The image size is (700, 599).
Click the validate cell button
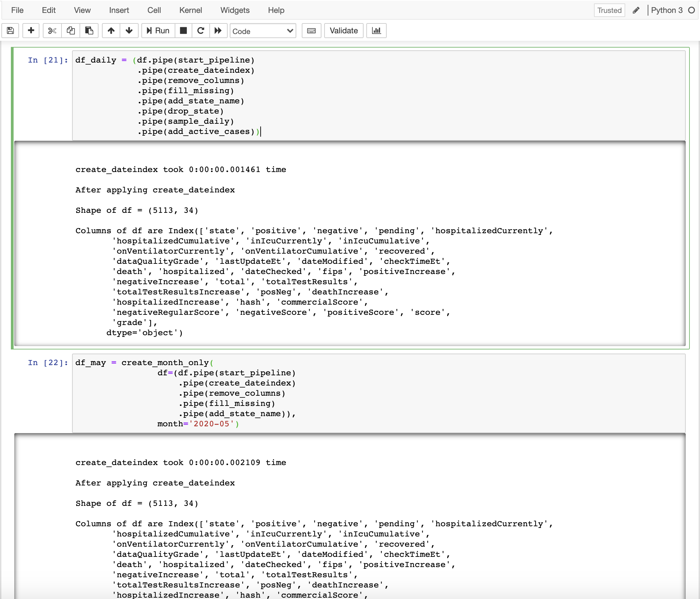[x=343, y=30]
